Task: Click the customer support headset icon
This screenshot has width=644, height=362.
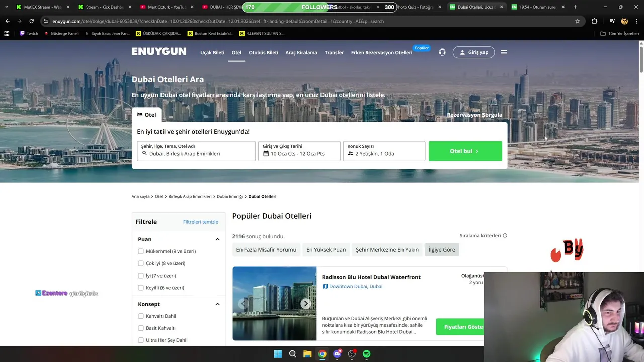Action: click(x=442, y=52)
